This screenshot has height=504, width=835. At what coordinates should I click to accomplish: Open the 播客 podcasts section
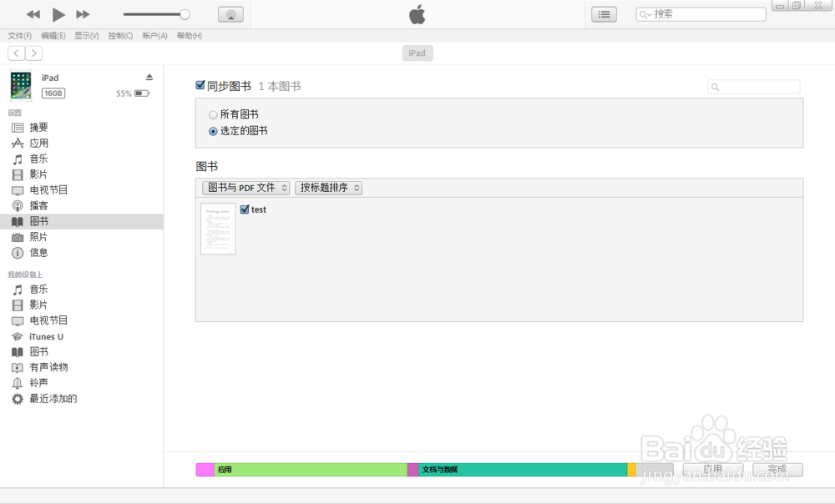click(38, 205)
